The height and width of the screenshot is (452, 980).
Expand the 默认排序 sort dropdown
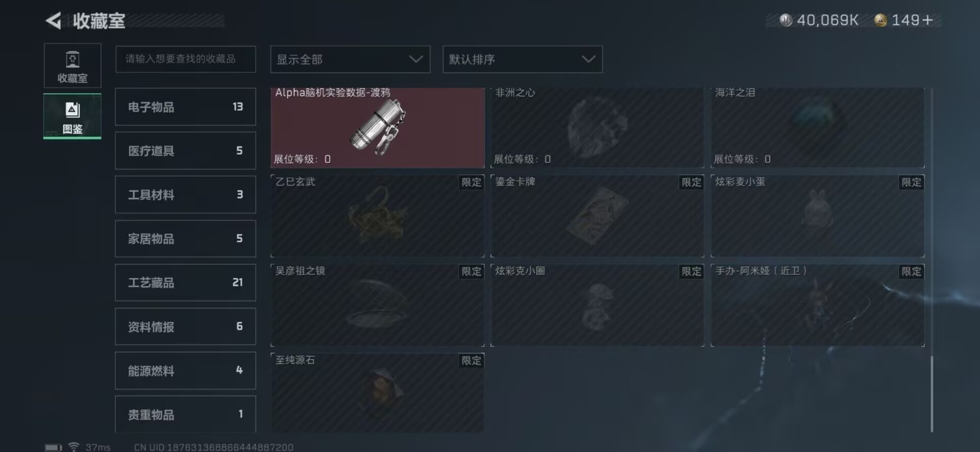[523, 59]
